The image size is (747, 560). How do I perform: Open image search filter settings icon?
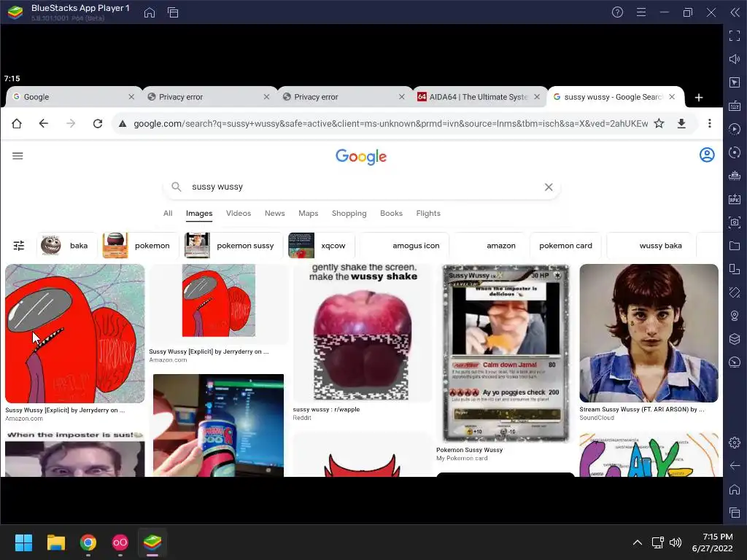[x=18, y=246]
